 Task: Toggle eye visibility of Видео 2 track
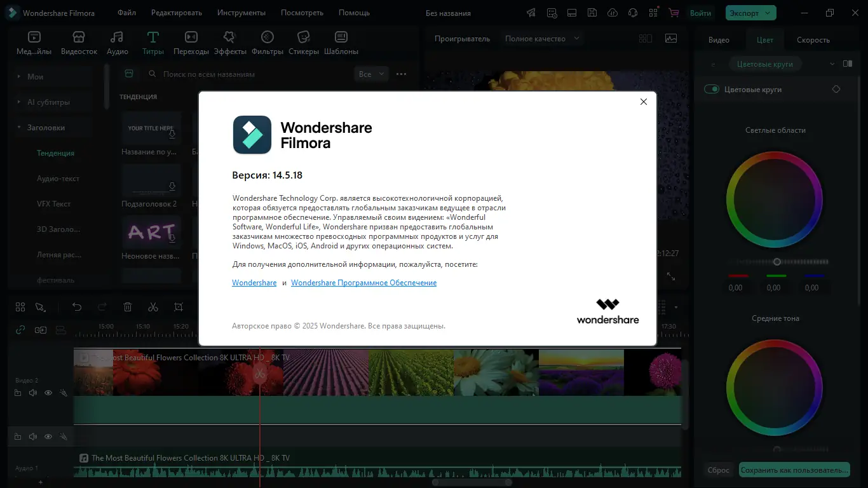pos(48,393)
